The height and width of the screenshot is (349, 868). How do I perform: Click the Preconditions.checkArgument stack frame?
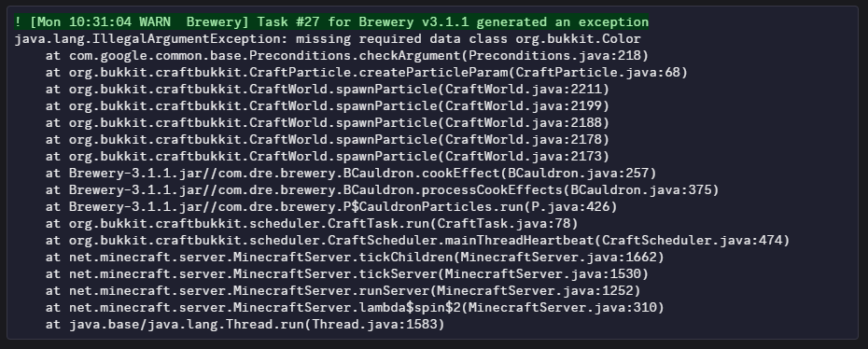click(x=347, y=56)
